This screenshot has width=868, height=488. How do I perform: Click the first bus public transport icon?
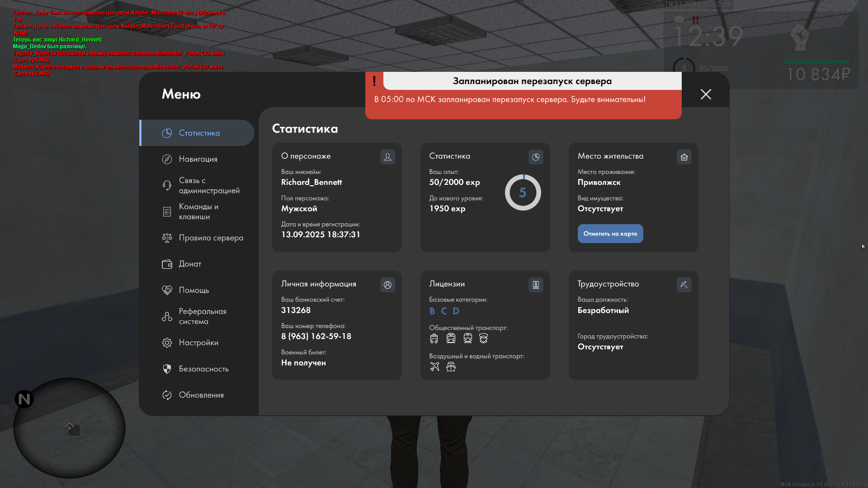click(434, 338)
